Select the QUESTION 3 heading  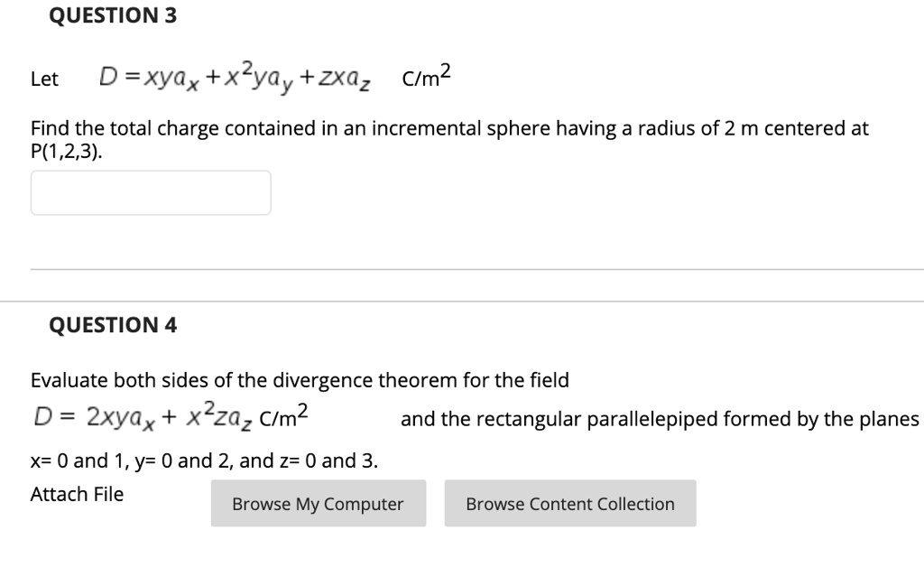111,14
